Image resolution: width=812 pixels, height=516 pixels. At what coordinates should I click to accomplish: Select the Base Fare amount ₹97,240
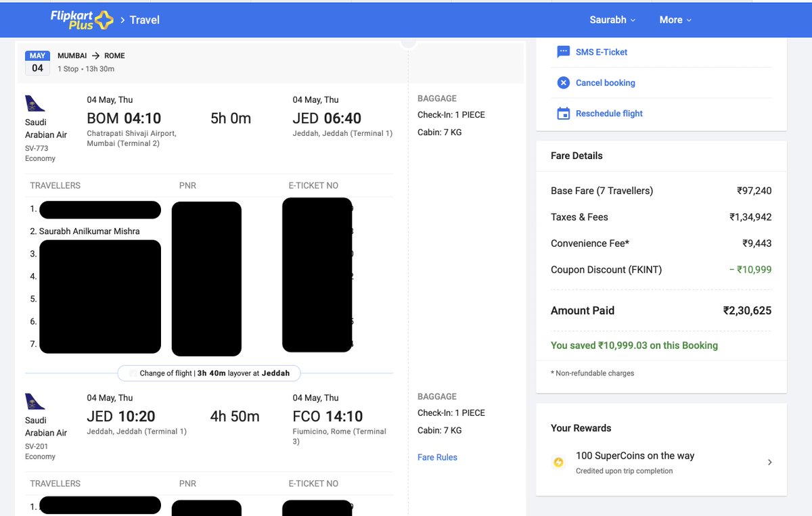pyautogui.click(x=754, y=191)
